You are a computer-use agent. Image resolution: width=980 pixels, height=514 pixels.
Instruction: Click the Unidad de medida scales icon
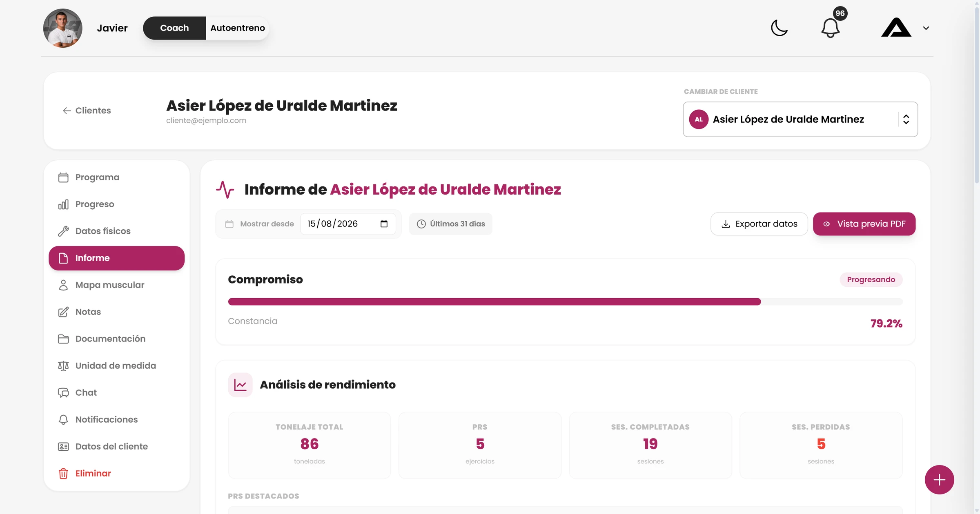63,366
